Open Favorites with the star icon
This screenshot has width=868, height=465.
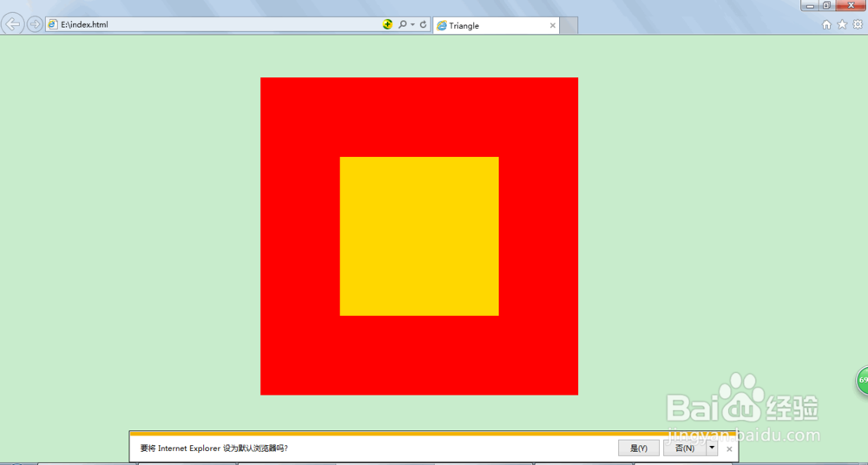click(x=842, y=24)
